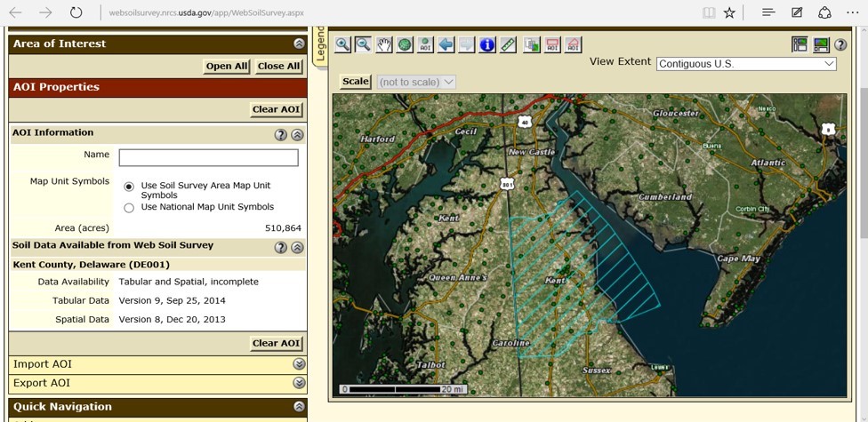The image size is (868, 422).
Task: Collapse the Area of Interest panel
Action: point(299,44)
